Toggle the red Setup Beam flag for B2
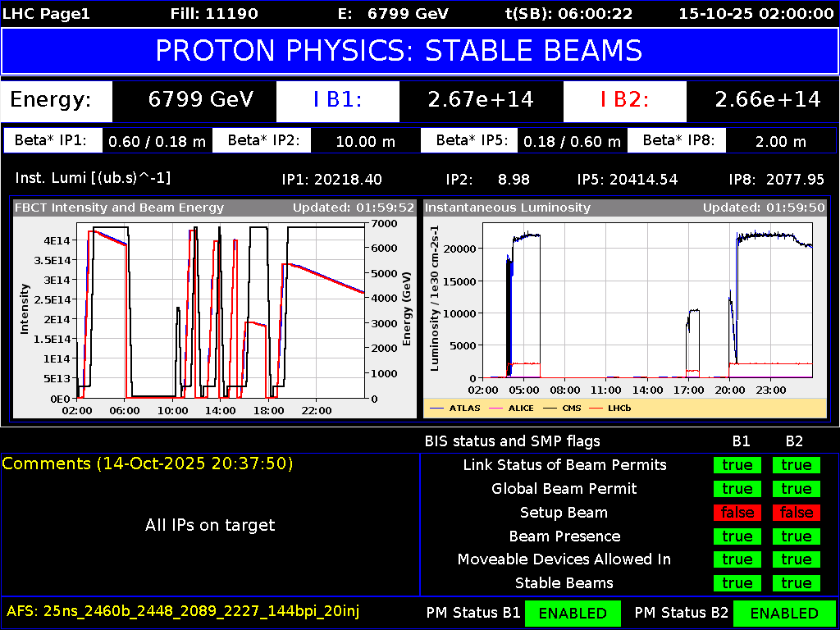The height and width of the screenshot is (630, 840). click(x=795, y=512)
